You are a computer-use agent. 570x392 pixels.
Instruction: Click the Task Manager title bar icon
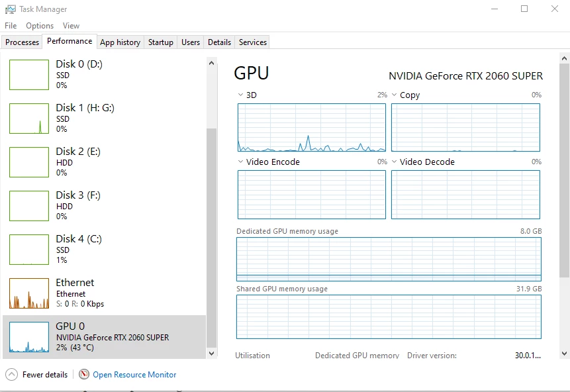[10, 9]
